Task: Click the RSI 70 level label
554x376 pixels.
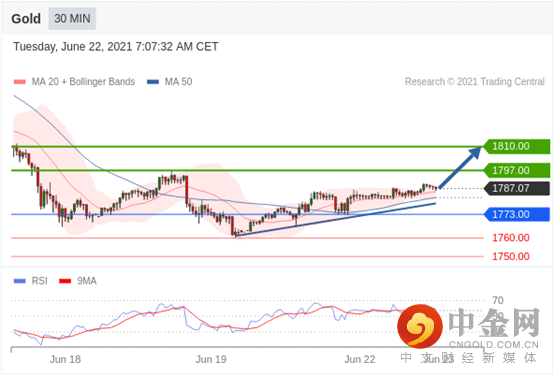Action: pyautogui.click(x=498, y=301)
